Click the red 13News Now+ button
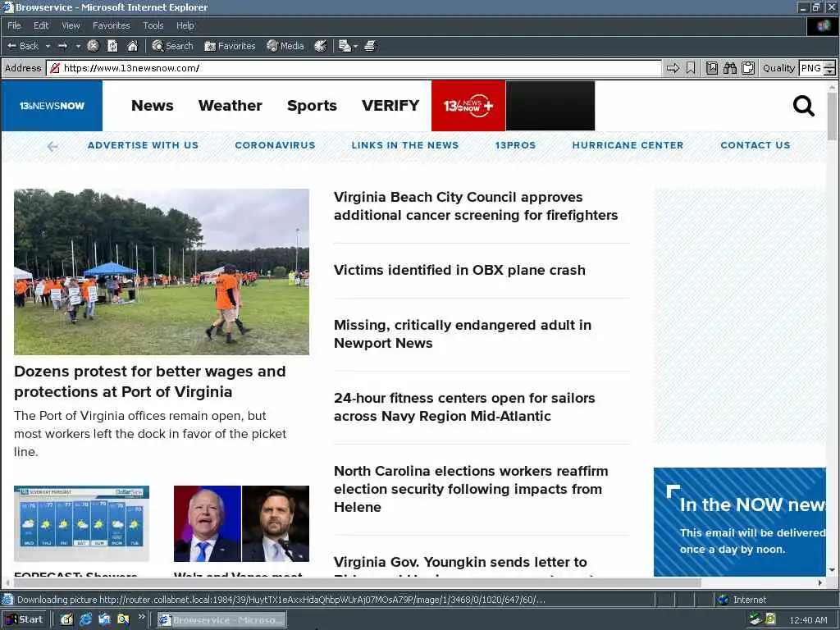This screenshot has width=840, height=630. click(x=468, y=106)
